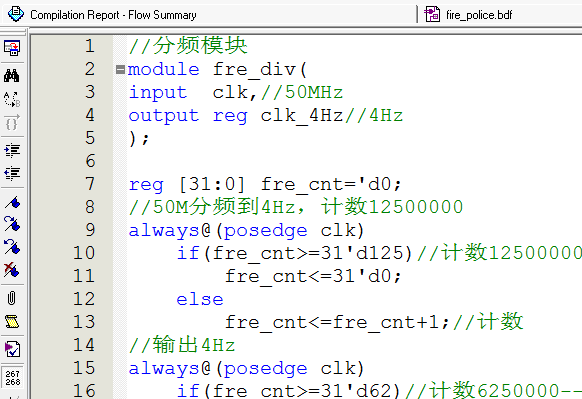
Task: Jump to next bookmark icon
Action: coord(12,224)
